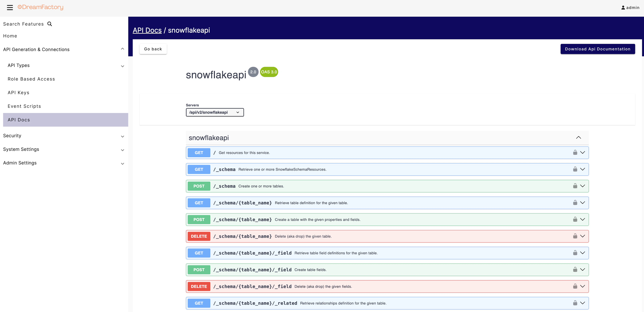Click the DreamFactory logo
Screen dimensions: 644x312
[40, 7]
